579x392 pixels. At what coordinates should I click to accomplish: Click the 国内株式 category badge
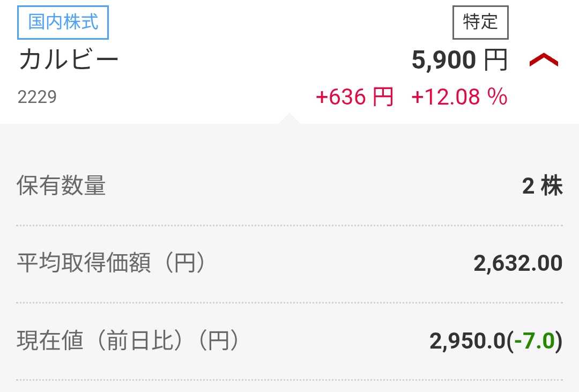coord(63,23)
